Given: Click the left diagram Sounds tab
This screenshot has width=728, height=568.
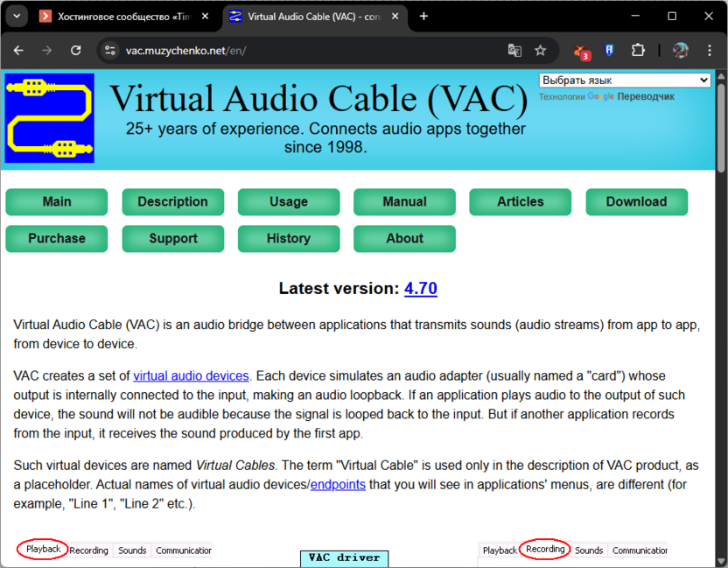Looking at the screenshot, I should [x=132, y=550].
